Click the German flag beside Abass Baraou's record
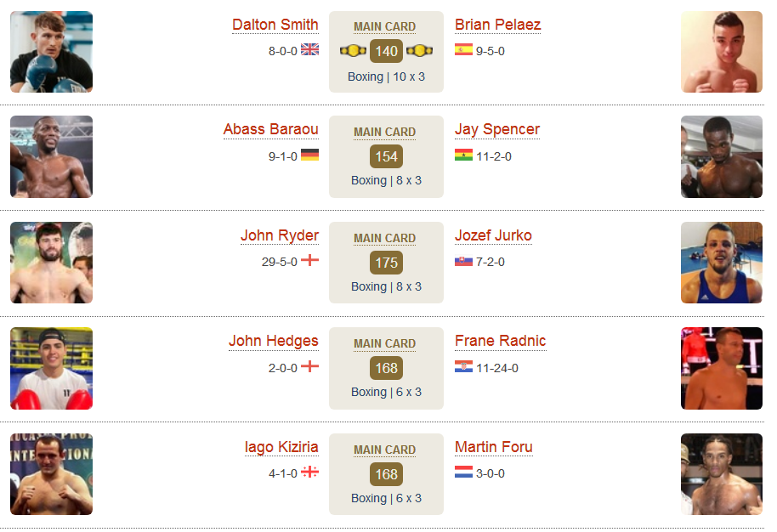This screenshot has width=777, height=532. tap(309, 155)
